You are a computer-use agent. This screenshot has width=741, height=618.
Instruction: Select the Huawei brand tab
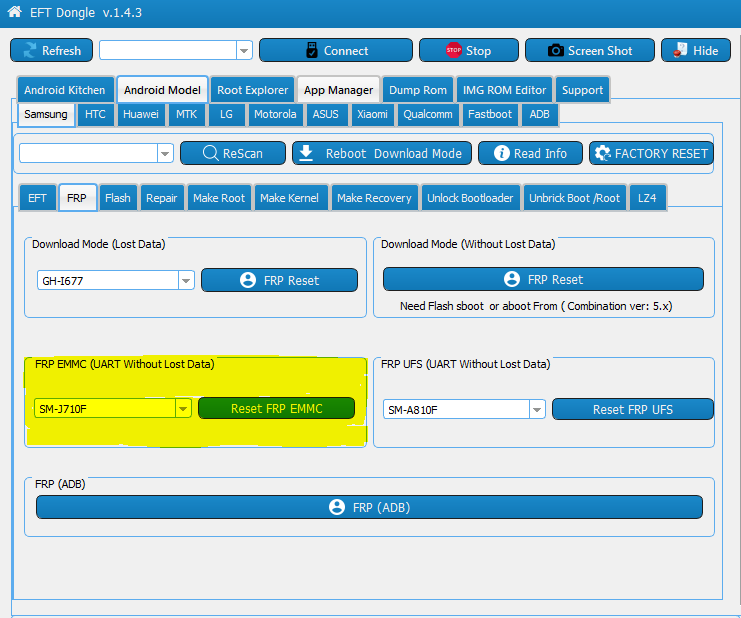(x=141, y=114)
